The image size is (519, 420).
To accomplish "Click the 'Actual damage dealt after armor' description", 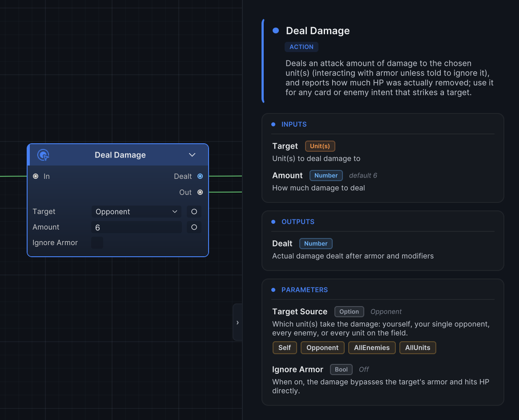I will point(353,256).
